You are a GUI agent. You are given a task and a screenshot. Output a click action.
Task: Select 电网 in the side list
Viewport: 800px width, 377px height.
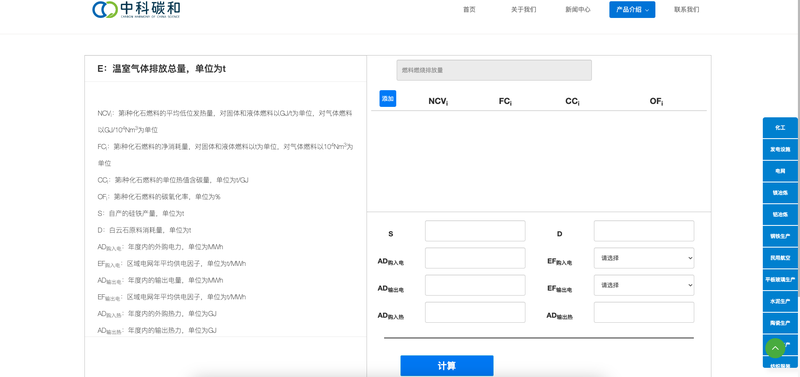pos(780,171)
